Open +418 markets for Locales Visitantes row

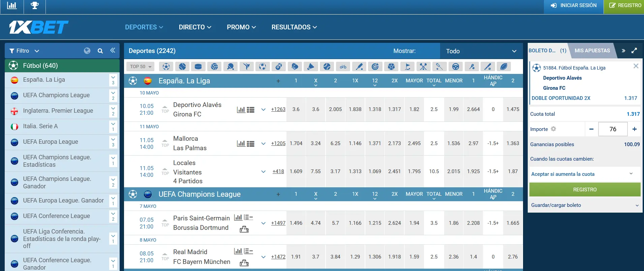pos(278,171)
